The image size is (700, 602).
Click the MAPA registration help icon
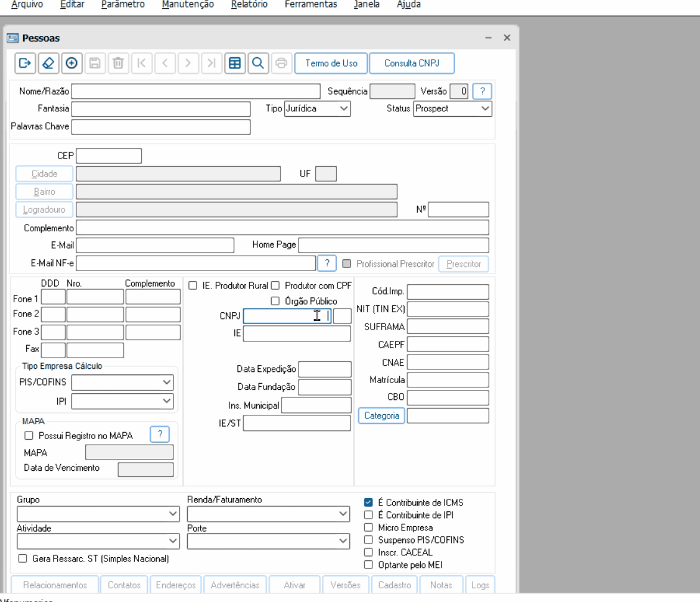tap(160, 435)
